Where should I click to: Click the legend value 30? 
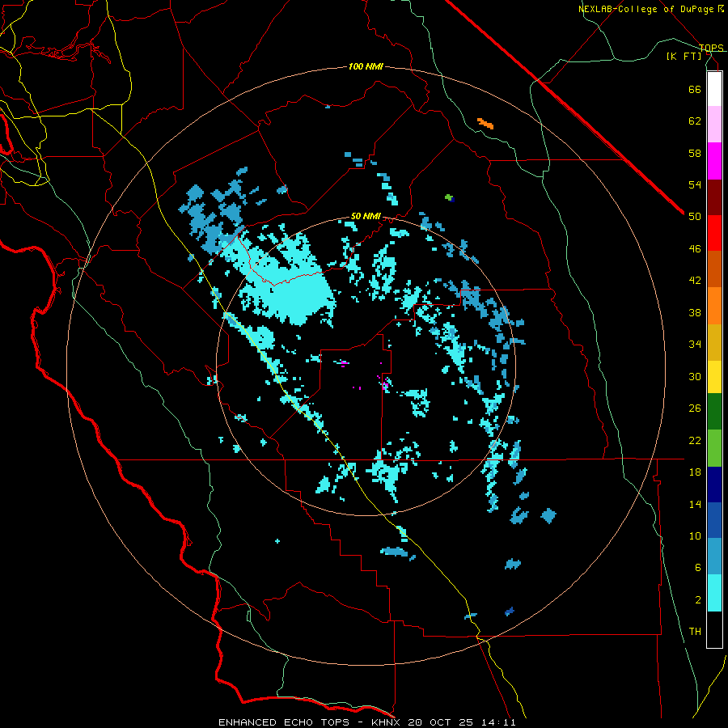click(x=695, y=376)
